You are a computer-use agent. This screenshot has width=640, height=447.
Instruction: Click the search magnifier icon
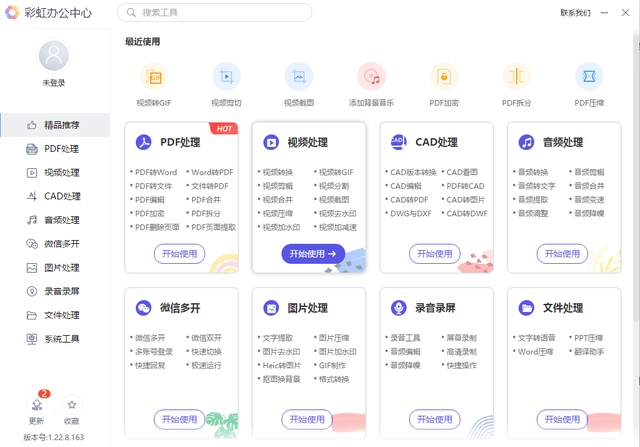tap(131, 13)
